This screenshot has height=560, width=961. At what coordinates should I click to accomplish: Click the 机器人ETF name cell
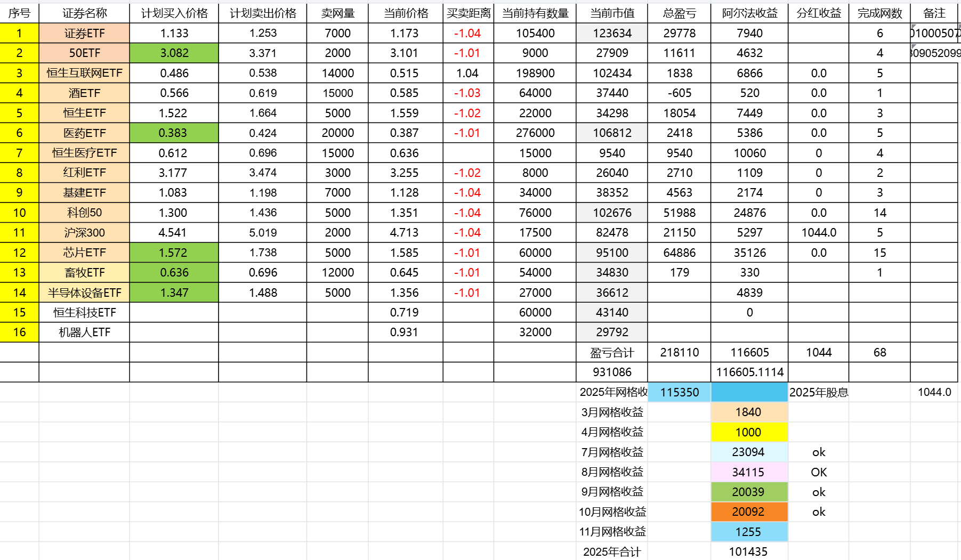click(x=84, y=332)
